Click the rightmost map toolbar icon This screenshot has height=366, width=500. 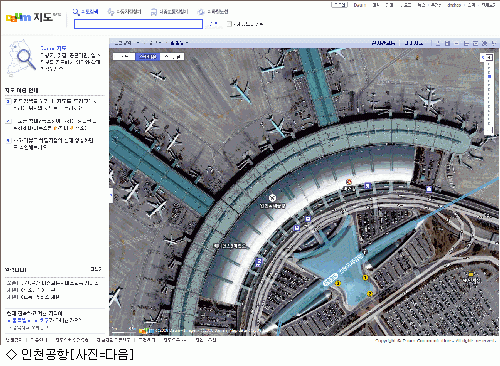coord(494,43)
